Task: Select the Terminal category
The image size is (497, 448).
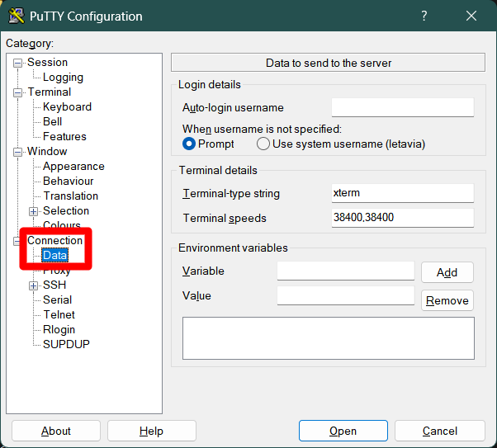Action: [x=50, y=92]
